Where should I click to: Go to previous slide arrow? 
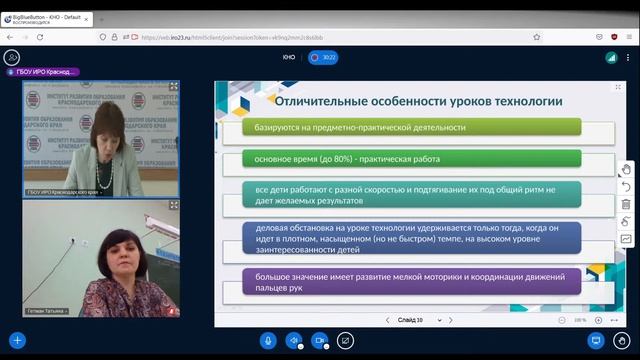click(387, 320)
